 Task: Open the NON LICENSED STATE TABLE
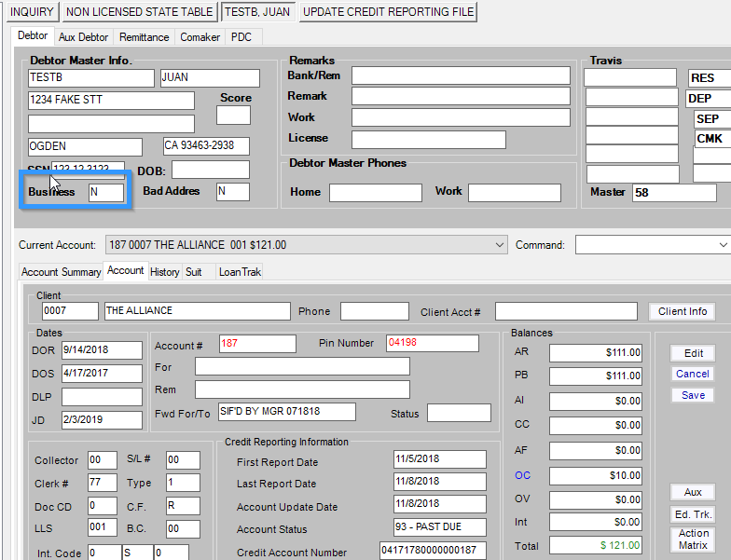[139, 12]
